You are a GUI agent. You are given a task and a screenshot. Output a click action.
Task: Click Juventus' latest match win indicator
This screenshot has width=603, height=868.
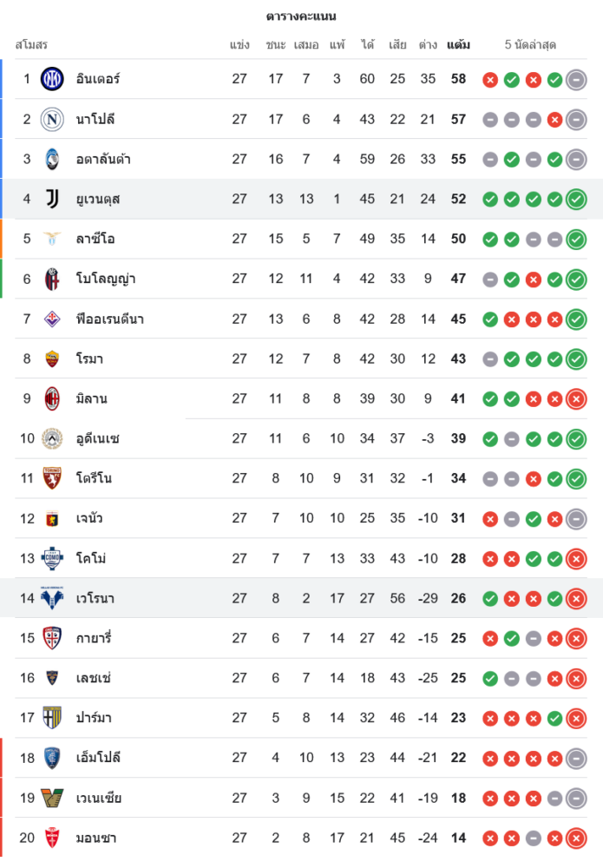click(x=576, y=200)
